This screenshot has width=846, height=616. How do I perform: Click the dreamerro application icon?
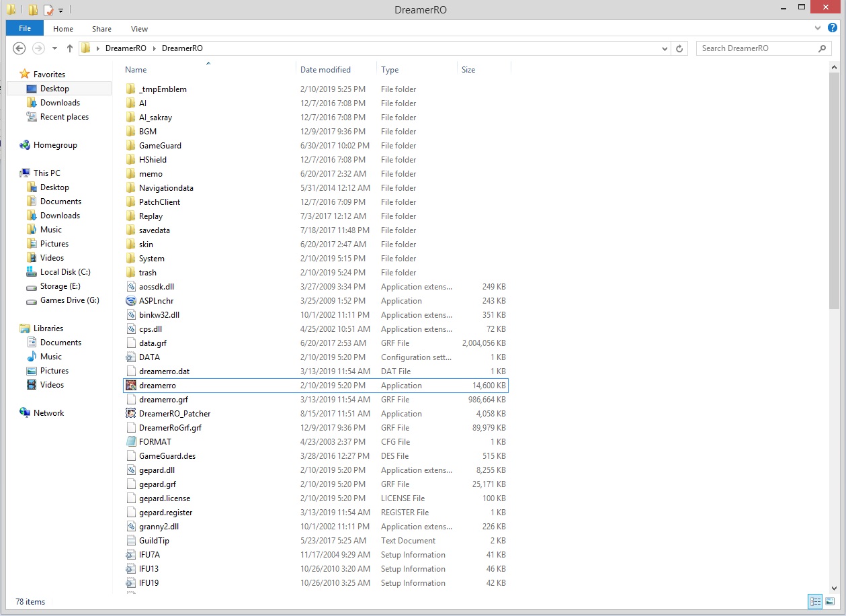coord(131,386)
